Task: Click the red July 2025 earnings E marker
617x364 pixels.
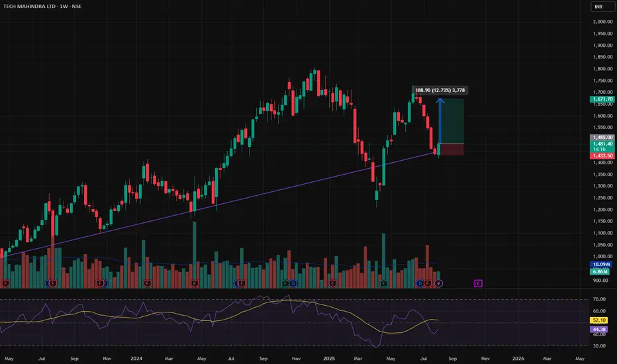Action: 428,283
